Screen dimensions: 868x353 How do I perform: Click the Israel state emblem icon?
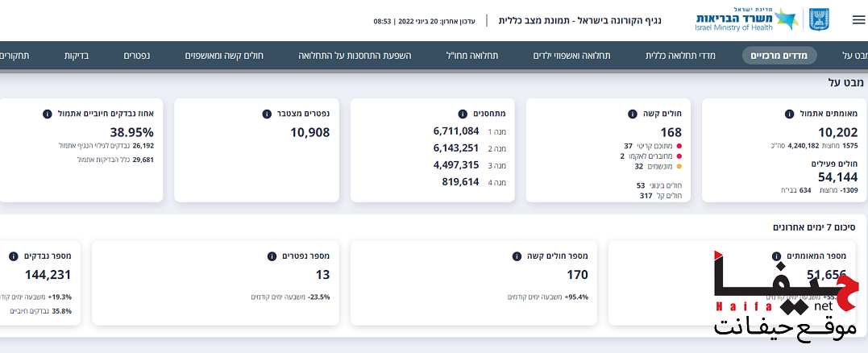point(818,19)
